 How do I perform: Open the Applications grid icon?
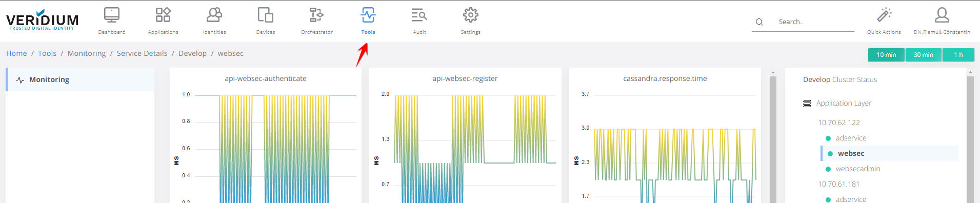[x=163, y=15]
